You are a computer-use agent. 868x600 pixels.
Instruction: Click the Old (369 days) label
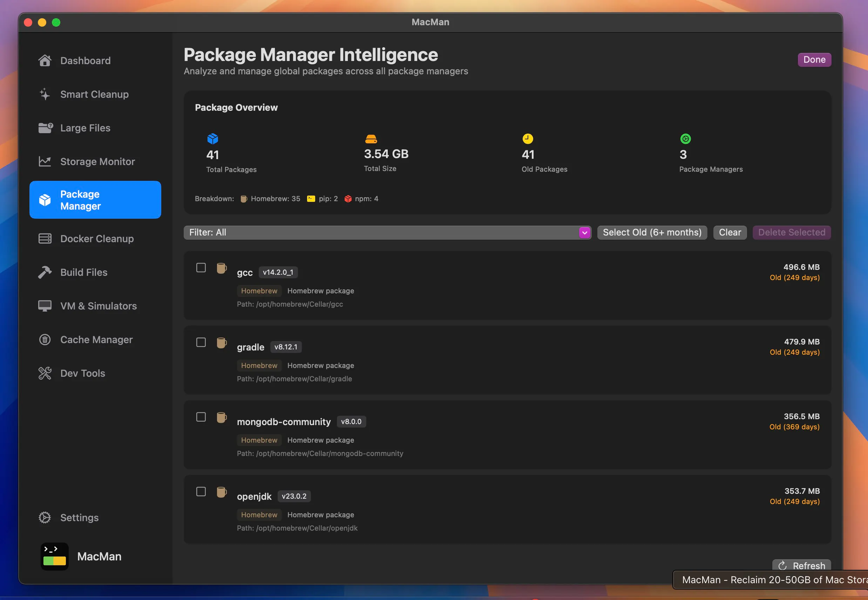coord(794,427)
